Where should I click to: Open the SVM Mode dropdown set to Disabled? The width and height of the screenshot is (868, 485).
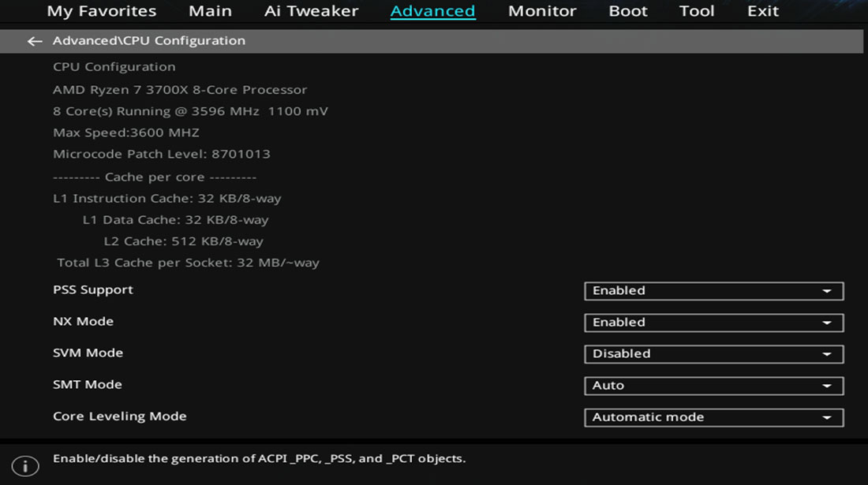pyautogui.click(x=713, y=354)
